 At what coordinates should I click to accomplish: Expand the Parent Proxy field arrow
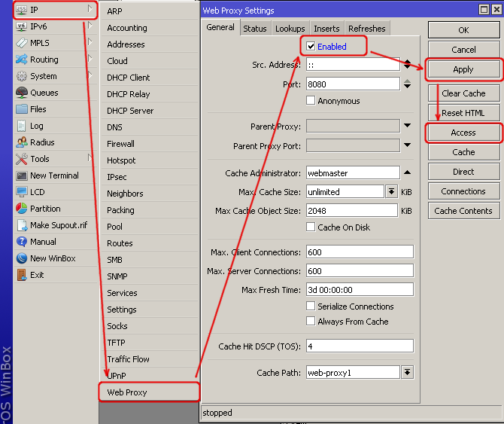[407, 127]
